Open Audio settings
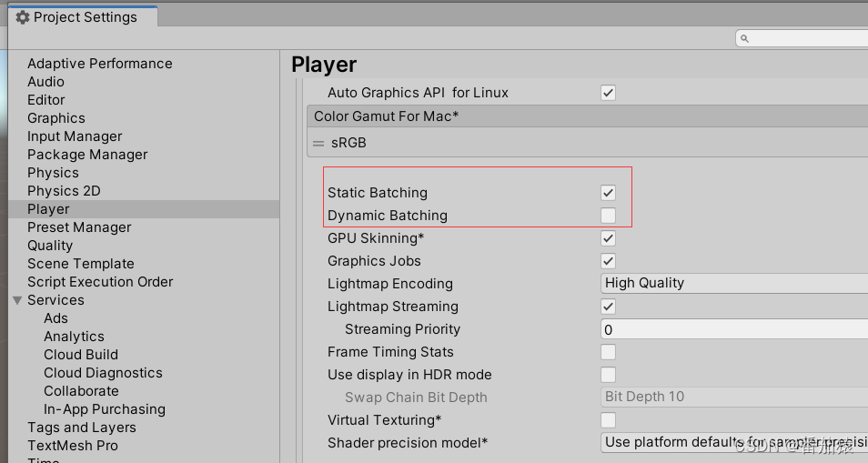 tap(45, 82)
